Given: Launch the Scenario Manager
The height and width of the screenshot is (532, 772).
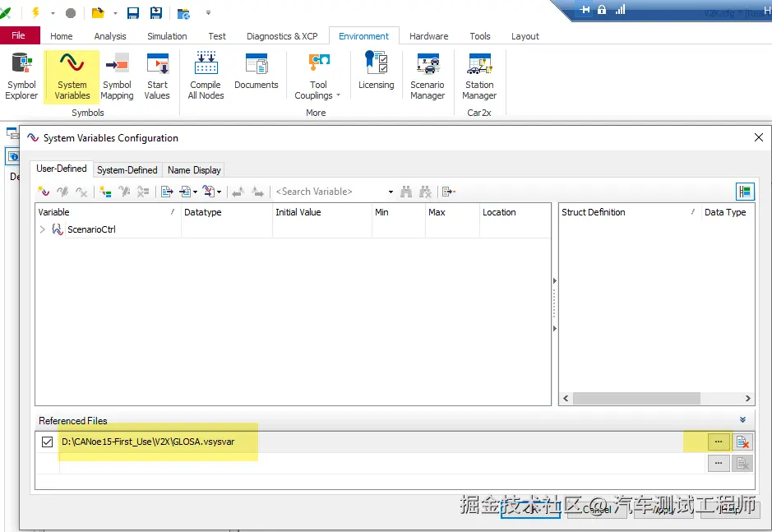Looking at the screenshot, I should point(428,76).
